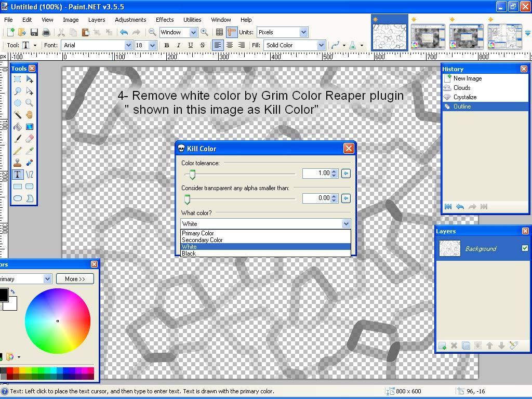Open the Font Arial dropdown
532x399 pixels.
click(x=128, y=45)
